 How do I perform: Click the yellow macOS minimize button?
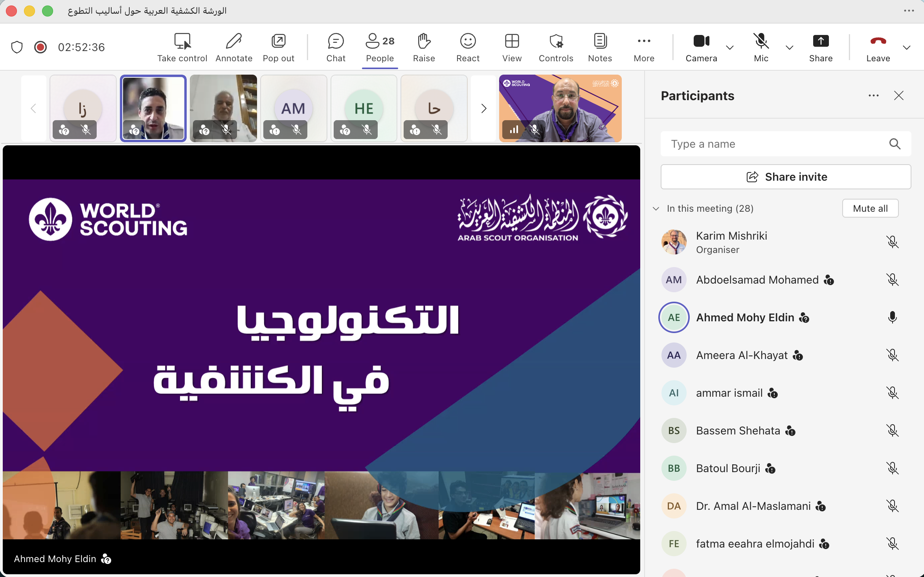29,11
